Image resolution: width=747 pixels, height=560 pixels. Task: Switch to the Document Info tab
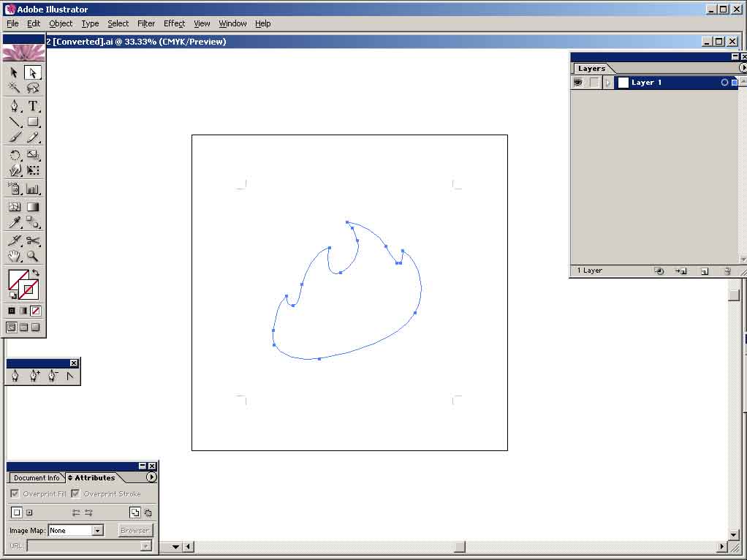(37, 477)
